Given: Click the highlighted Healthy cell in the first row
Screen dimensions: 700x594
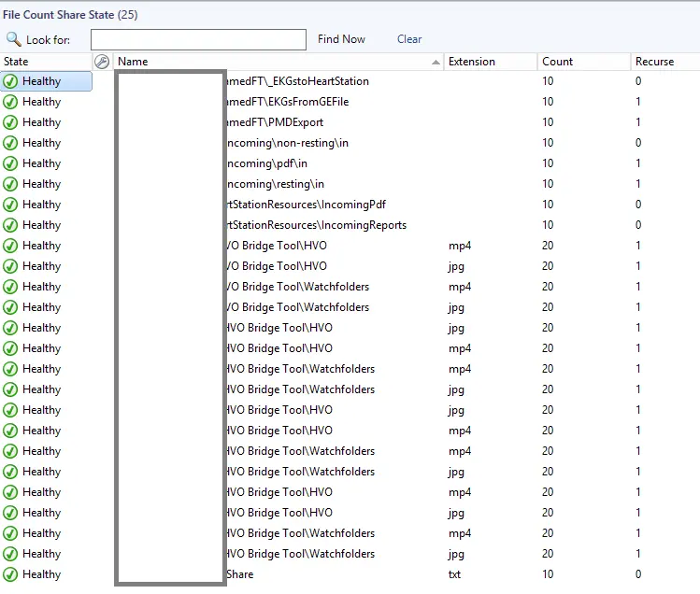Looking at the screenshot, I should tap(47, 81).
